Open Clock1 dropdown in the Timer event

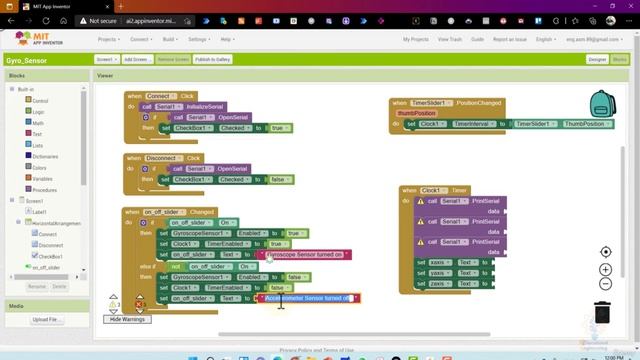[x=433, y=191]
